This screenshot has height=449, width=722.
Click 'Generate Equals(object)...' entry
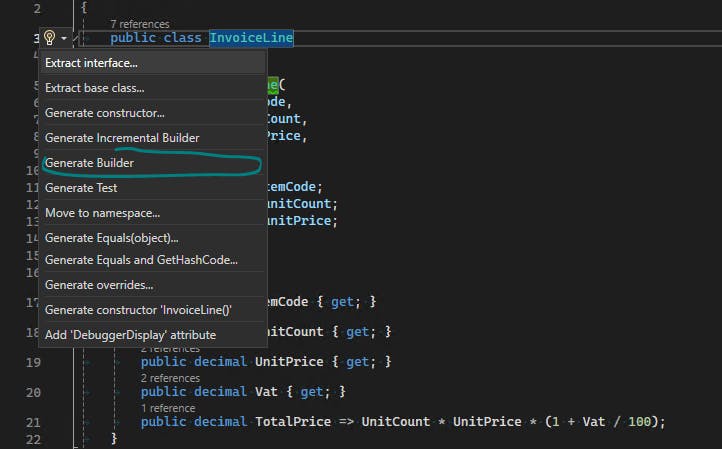(x=111, y=238)
